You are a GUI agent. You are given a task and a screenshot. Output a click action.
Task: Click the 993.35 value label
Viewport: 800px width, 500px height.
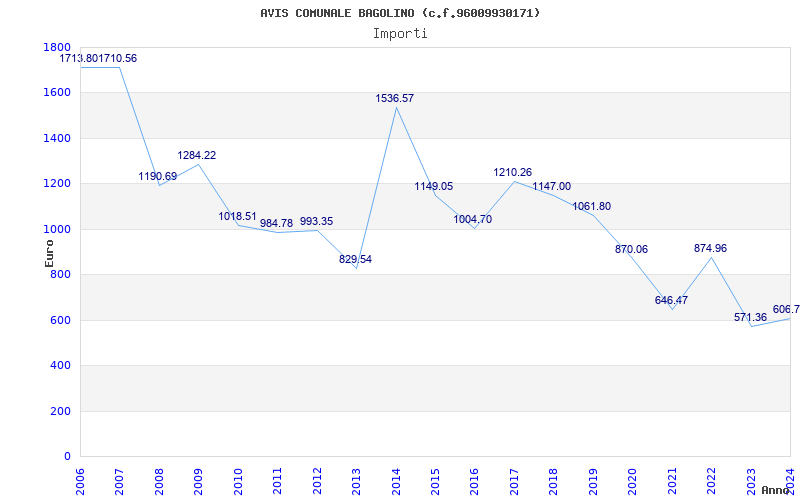click(316, 221)
